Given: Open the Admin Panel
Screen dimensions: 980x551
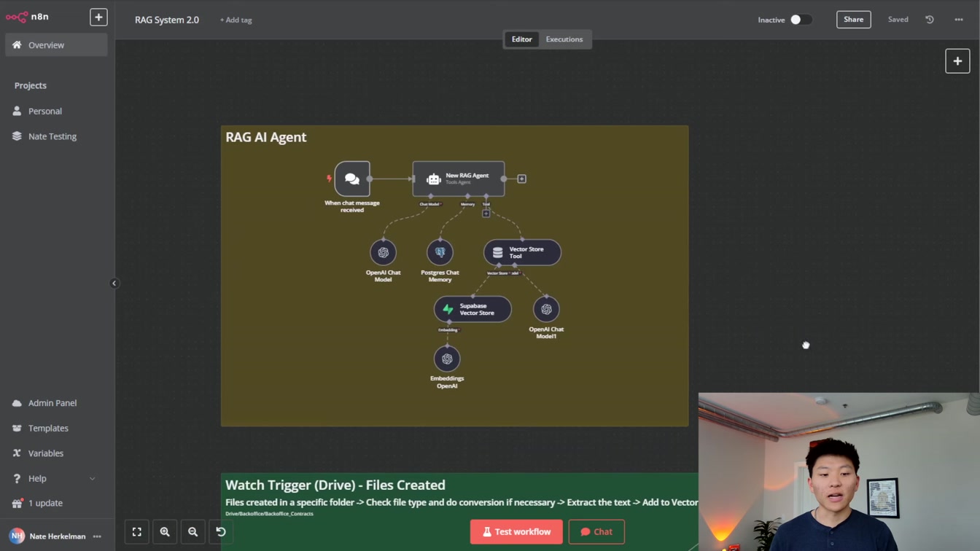Looking at the screenshot, I should pyautogui.click(x=56, y=403).
